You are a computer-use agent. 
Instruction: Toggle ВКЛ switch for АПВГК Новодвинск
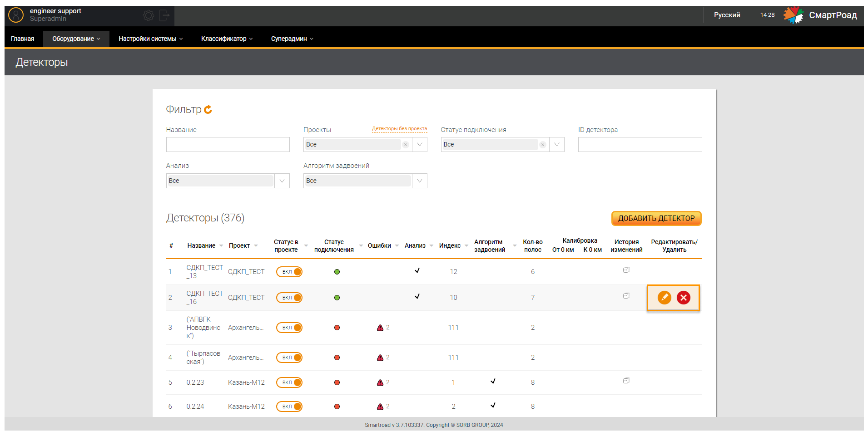coord(289,328)
